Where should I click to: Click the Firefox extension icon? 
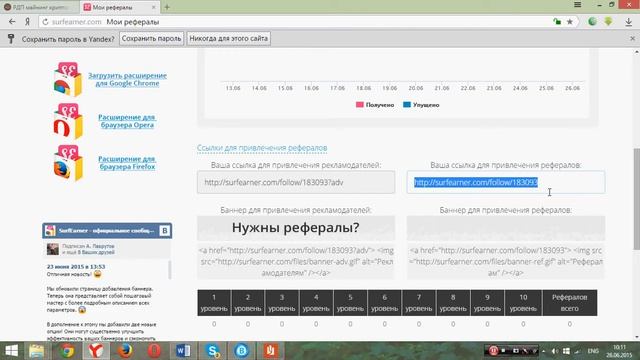pos(68,163)
